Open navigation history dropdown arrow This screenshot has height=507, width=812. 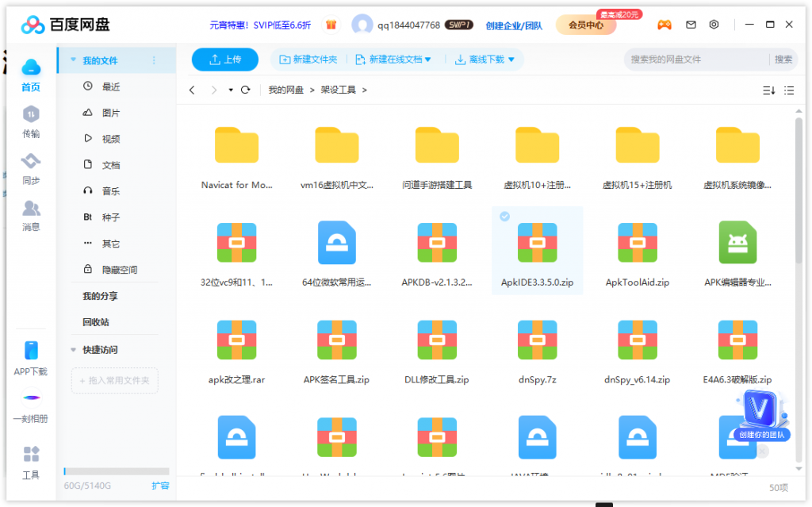(231, 90)
